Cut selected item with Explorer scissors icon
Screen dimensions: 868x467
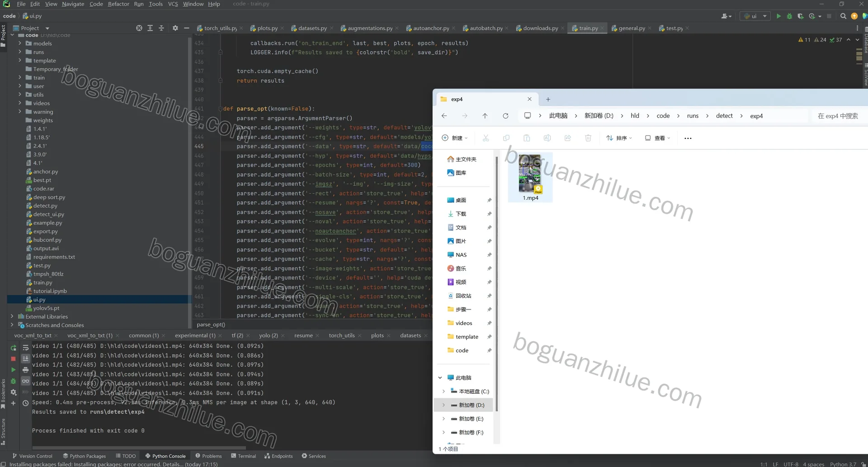[486, 138]
